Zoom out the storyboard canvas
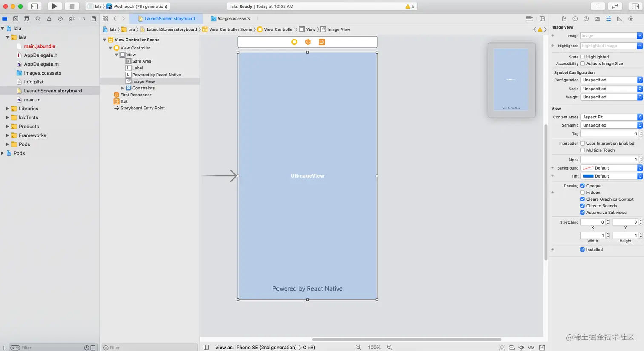 [359, 347]
